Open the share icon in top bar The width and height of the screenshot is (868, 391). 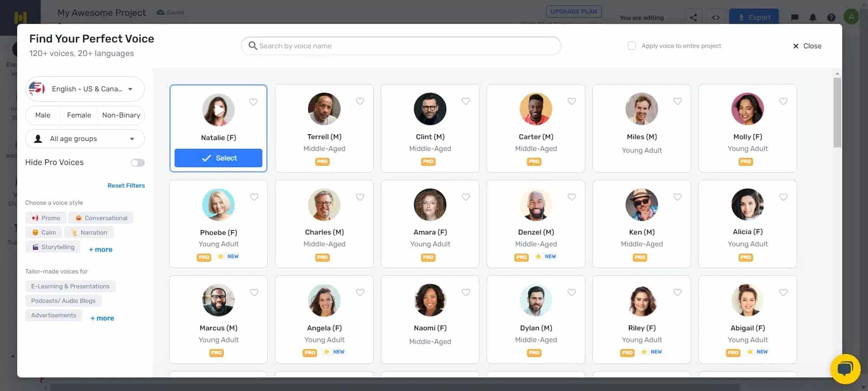[x=693, y=18]
